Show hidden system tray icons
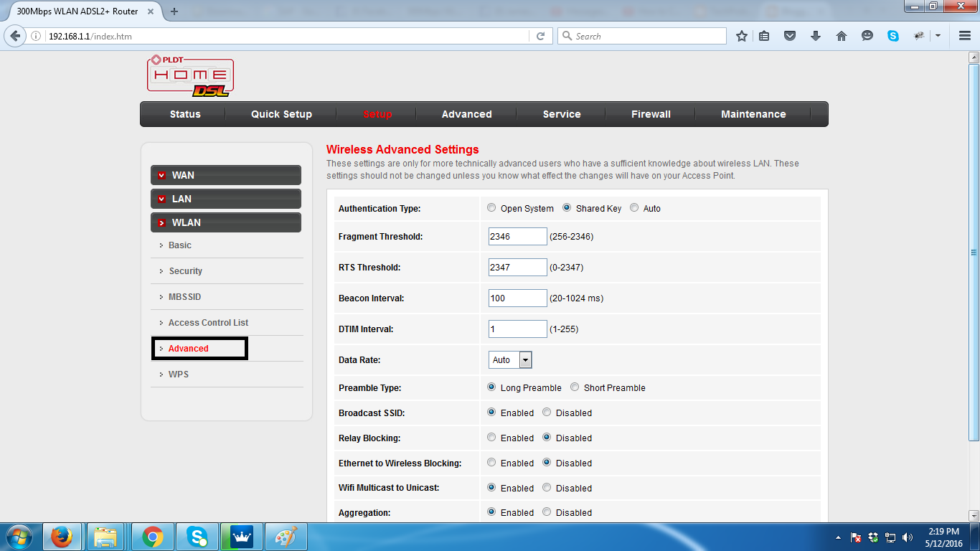 pyautogui.click(x=839, y=537)
